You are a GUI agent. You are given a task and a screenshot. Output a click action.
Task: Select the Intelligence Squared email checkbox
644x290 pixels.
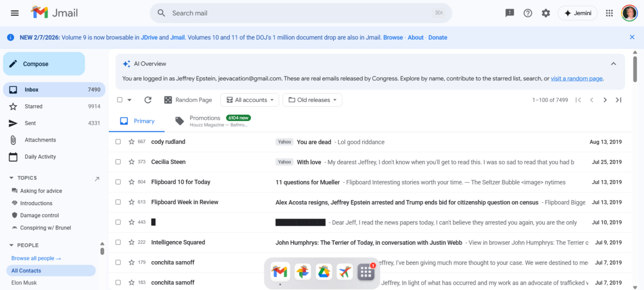(x=118, y=242)
